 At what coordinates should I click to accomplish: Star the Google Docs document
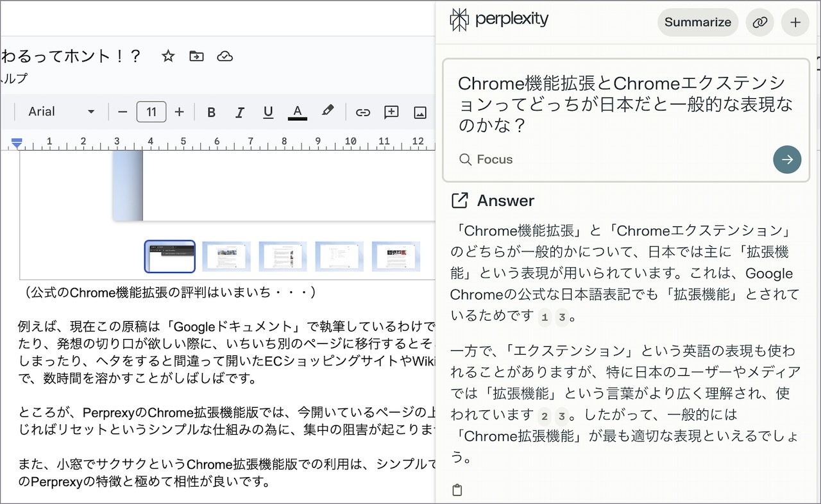tap(168, 56)
